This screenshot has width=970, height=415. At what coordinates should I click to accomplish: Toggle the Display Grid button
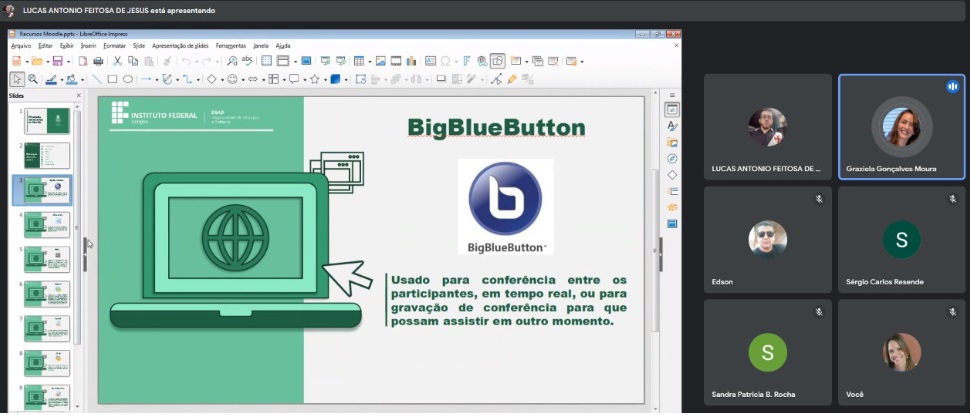click(266, 61)
